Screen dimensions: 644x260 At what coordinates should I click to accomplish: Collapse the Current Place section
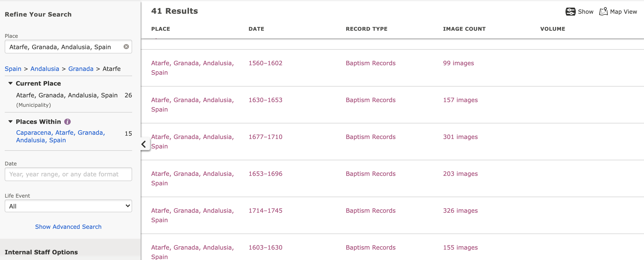pos(11,83)
